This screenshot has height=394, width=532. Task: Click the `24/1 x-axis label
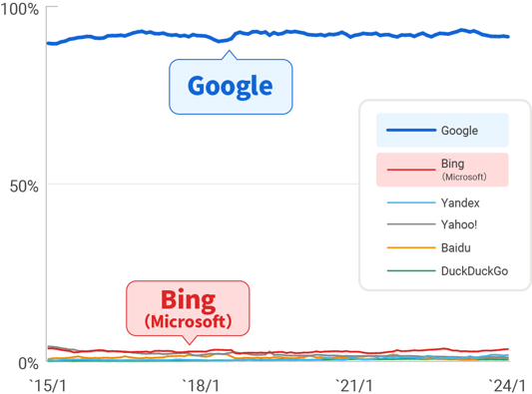508,386
